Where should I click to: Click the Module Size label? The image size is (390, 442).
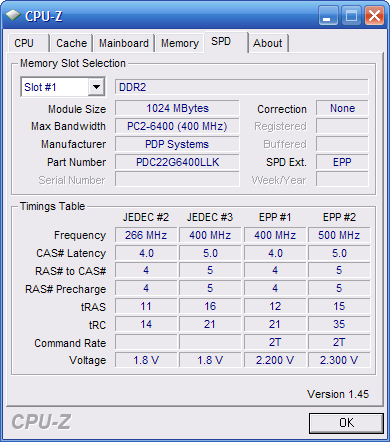pos(77,109)
